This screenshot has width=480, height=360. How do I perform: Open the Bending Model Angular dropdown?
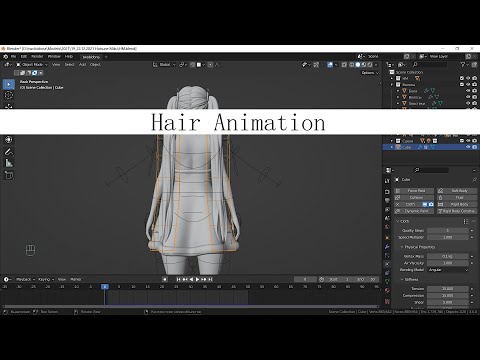tap(448, 270)
